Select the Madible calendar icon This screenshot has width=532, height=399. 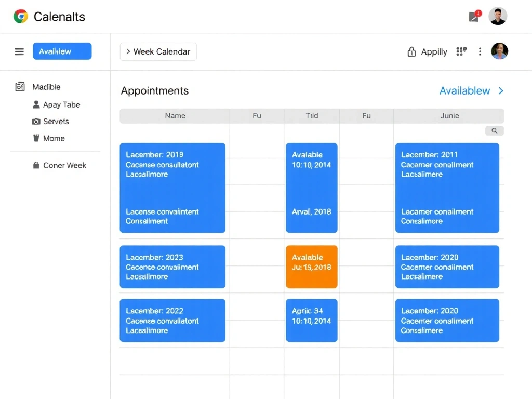[20, 87]
